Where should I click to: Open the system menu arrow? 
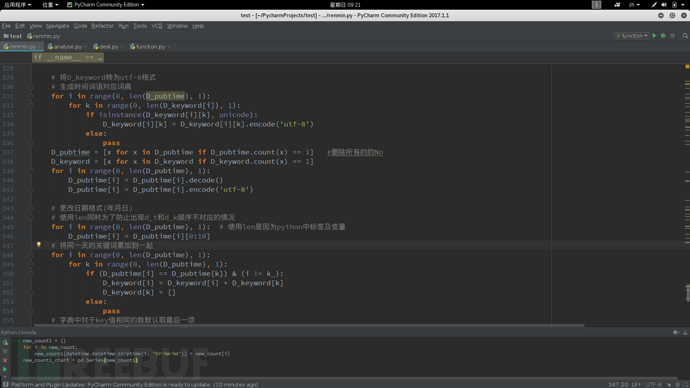(x=683, y=4)
